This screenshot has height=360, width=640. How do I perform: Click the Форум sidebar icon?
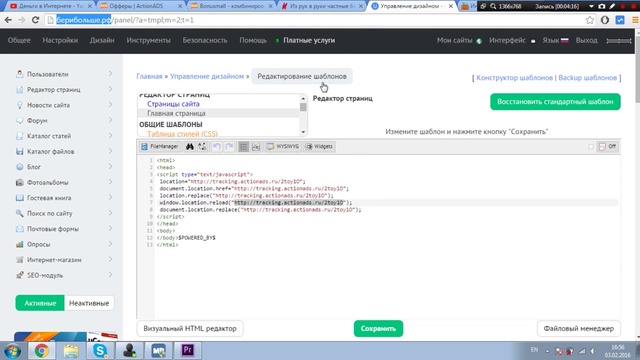tap(19, 120)
